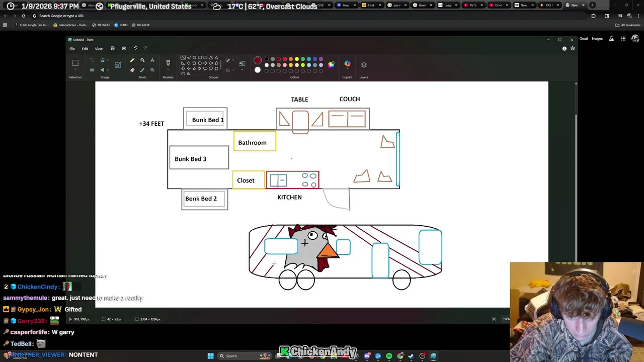
Task: Select the Color 2 white swatch
Action: click(x=257, y=70)
